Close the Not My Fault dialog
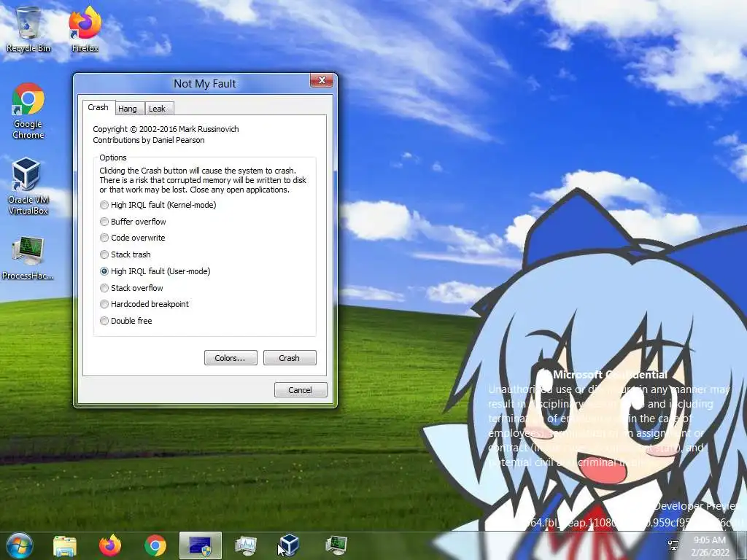This screenshot has width=747, height=560. (x=322, y=80)
